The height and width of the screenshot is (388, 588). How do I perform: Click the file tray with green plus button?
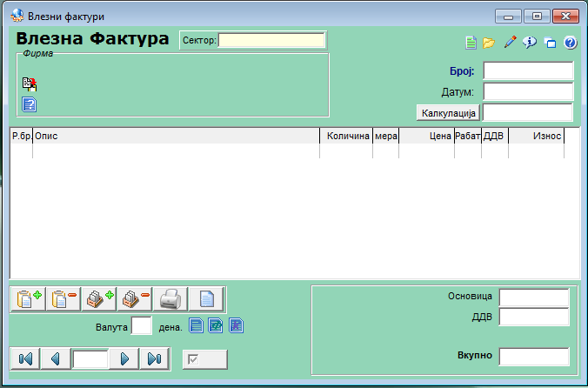pyautogui.click(x=99, y=299)
